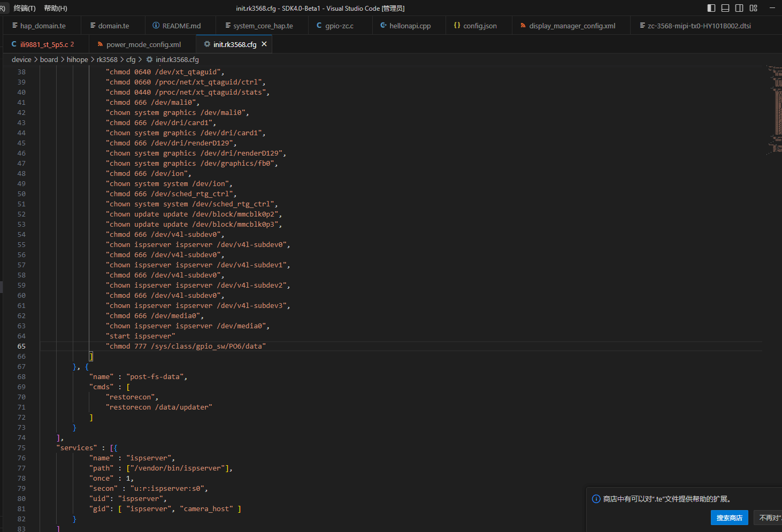782x532 pixels.
Task: Toggle bottom panel layout icon
Action: [725, 8]
